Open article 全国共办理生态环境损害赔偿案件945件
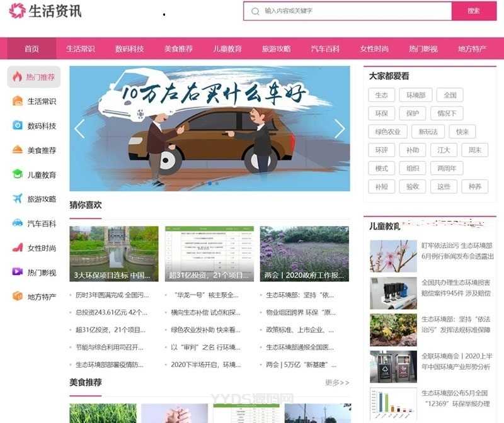Screen dimensions: 504x423 (x=455, y=288)
